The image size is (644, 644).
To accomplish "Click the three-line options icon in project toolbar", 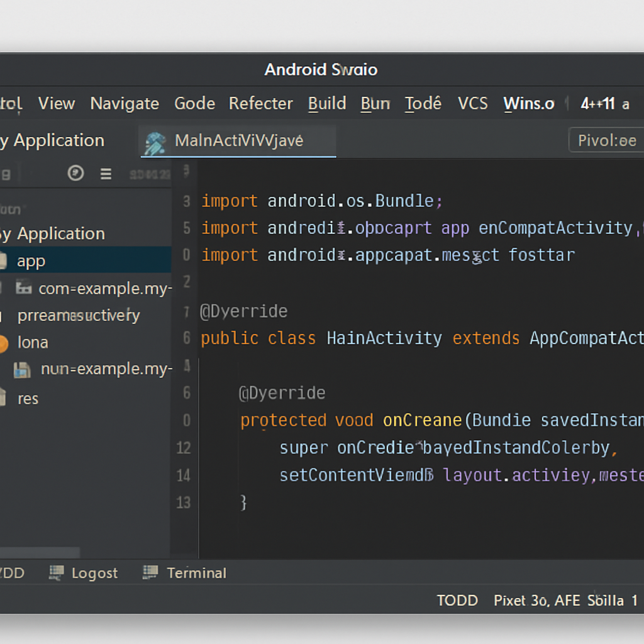I will (106, 174).
